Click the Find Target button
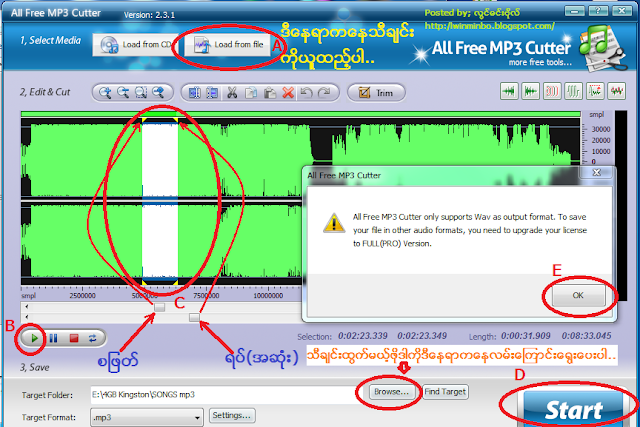Image resolution: width=640 pixels, height=427 pixels. [x=445, y=392]
